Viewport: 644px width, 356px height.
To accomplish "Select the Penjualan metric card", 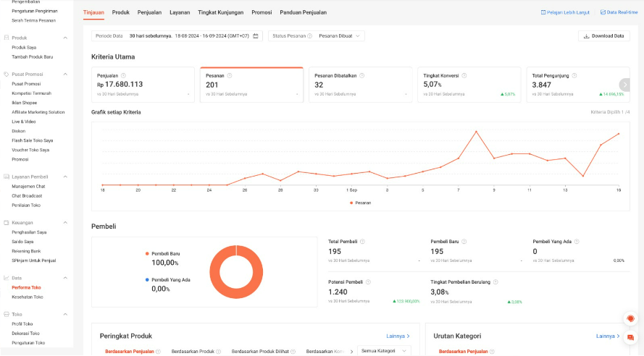I will (x=143, y=85).
